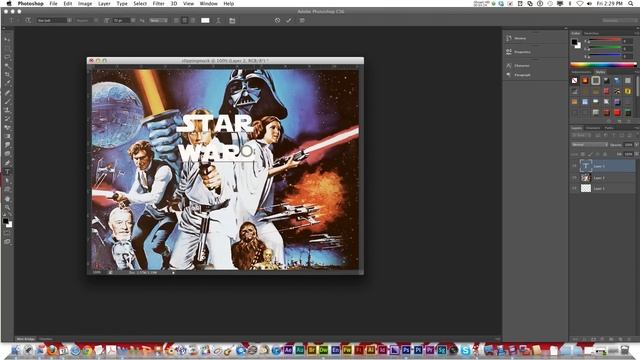
Task: Cancel the current text edits
Action: pos(278,20)
